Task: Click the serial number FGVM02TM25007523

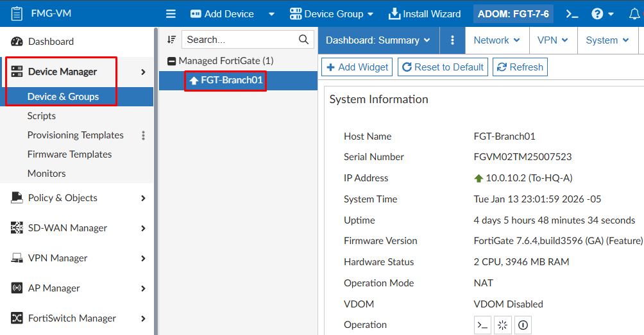Action: pyautogui.click(x=522, y=157)
